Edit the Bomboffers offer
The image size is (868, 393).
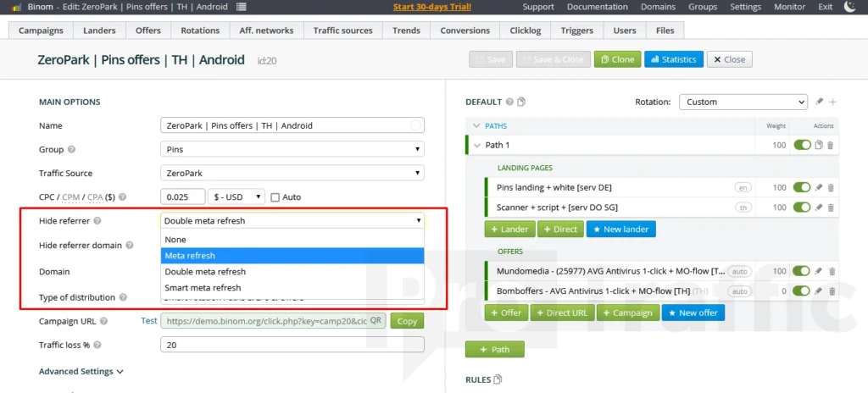tap(820, 291)
